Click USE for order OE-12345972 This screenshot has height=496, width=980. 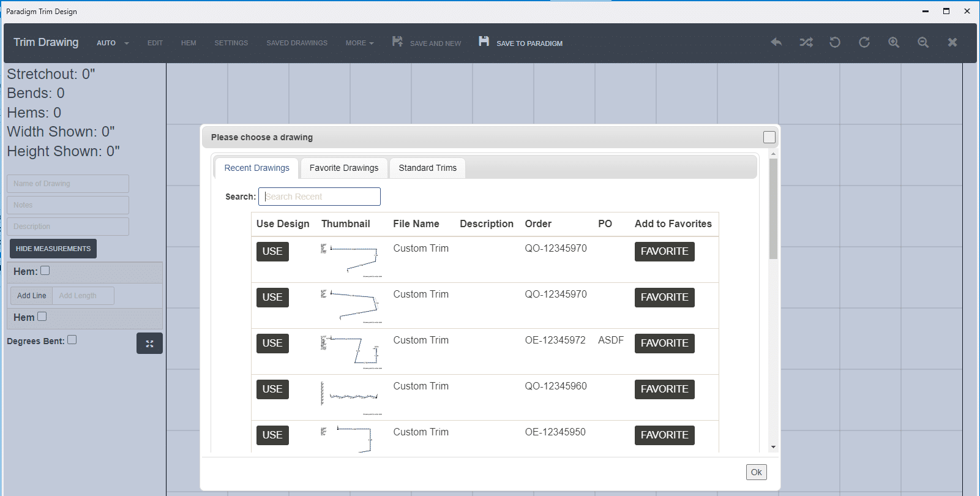(272, 344)
